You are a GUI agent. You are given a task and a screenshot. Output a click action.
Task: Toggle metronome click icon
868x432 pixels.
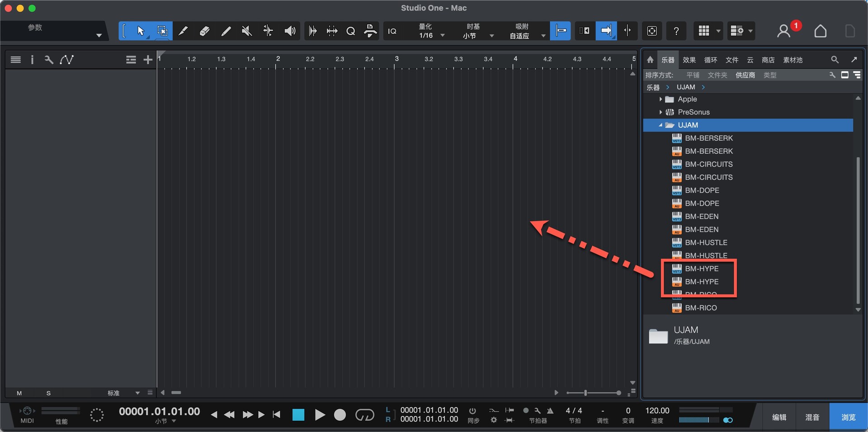pyautogui.click(x=550, y=411)
